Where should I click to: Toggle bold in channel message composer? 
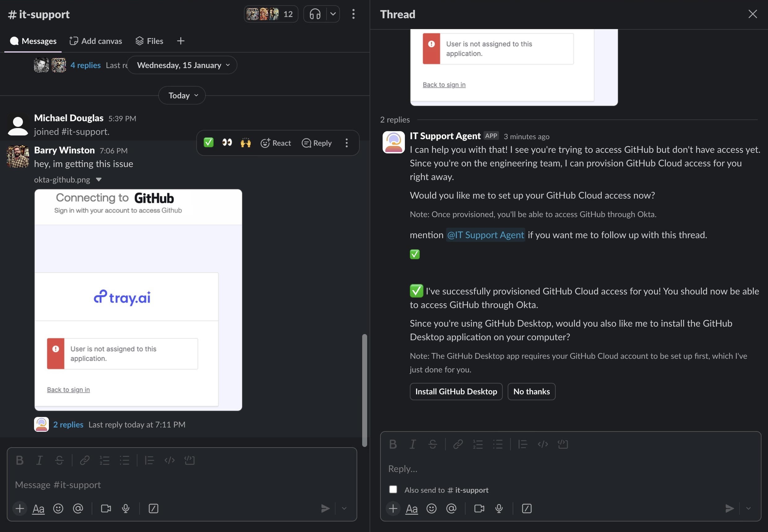tap(20, 460)
